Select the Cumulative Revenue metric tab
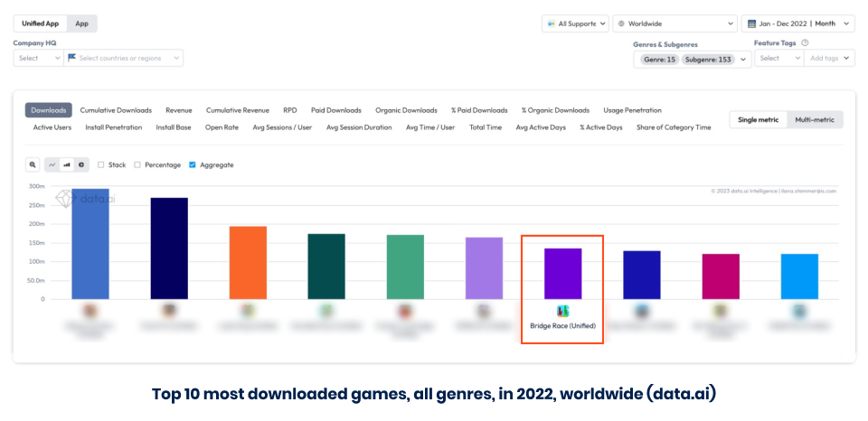Viewport: 868px width, 421px height. coord(237,110)
